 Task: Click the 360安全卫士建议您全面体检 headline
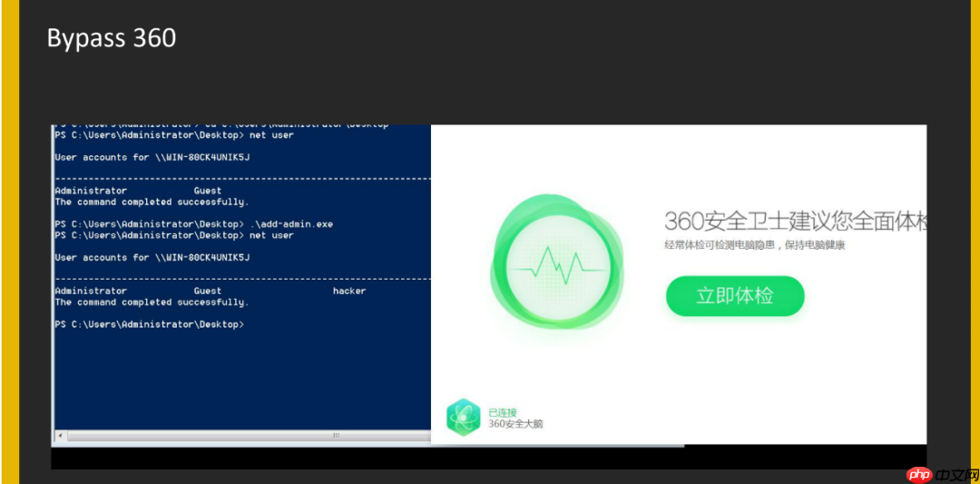(x=795, y=222)
